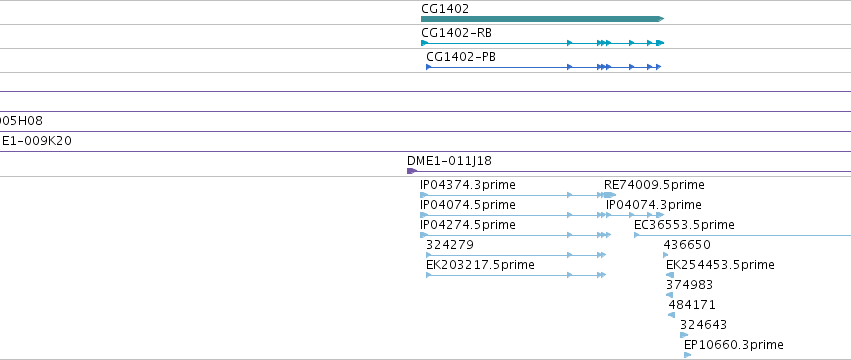851x360 pixels.
Task: Click the CG1402-PB protein label
Action: pyautogui.click(x=461, y=56)
